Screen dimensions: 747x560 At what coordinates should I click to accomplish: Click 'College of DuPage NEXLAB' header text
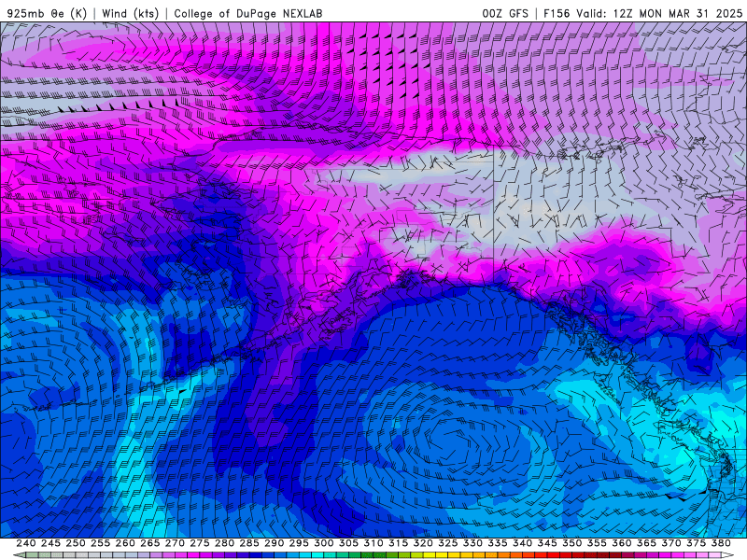click(x=248, y=13)
